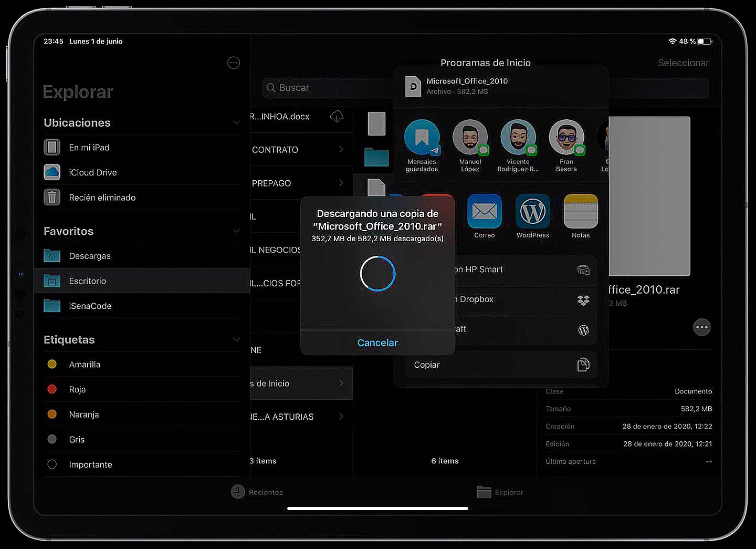Select the Amarilla yellow tag
This screenshot has height=549, width=756.
[x=142, y=364]
